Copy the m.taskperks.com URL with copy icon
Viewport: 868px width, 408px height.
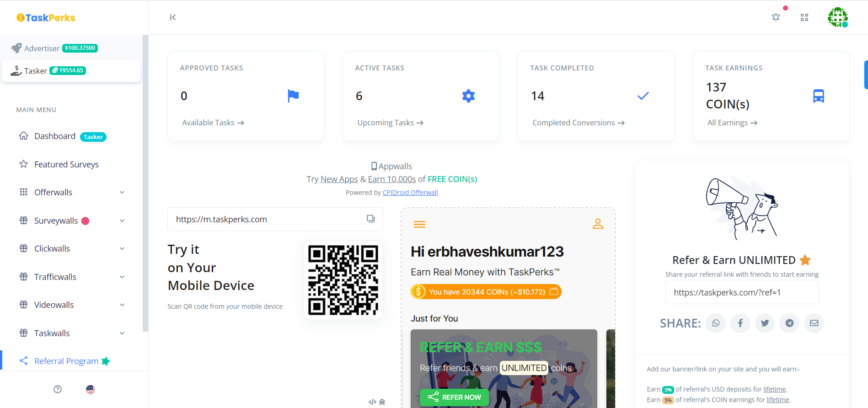(371, 219)
